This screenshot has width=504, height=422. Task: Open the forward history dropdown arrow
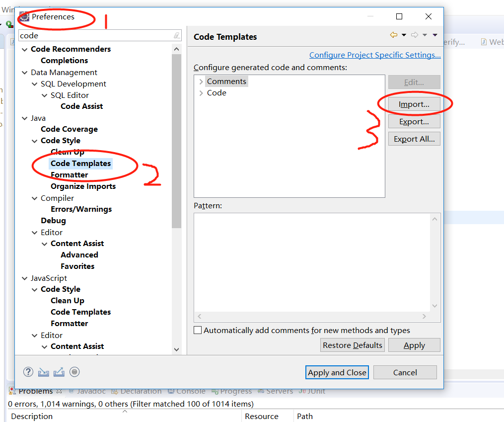tap(425, 35)
